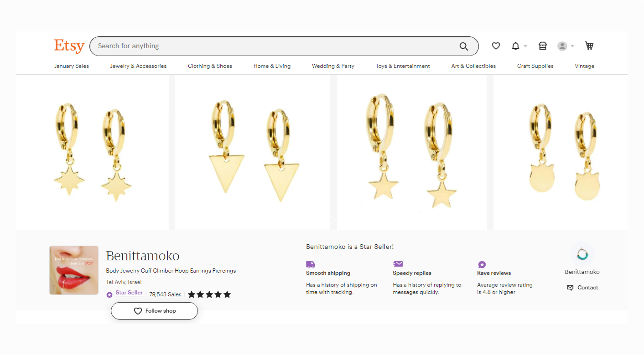Viewport: 644px width, 355px height.
Task: Click the search magnifier icon
Action: point(463,46)
